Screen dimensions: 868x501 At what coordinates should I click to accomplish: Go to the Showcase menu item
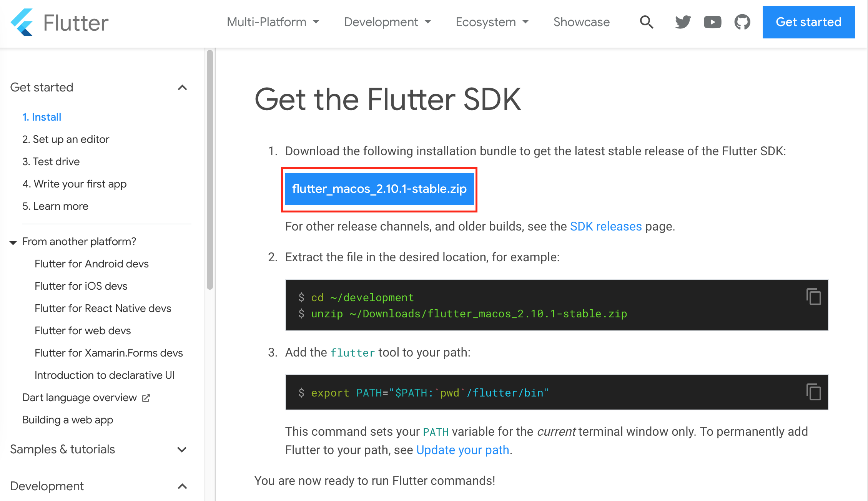(x=581, y=22)
